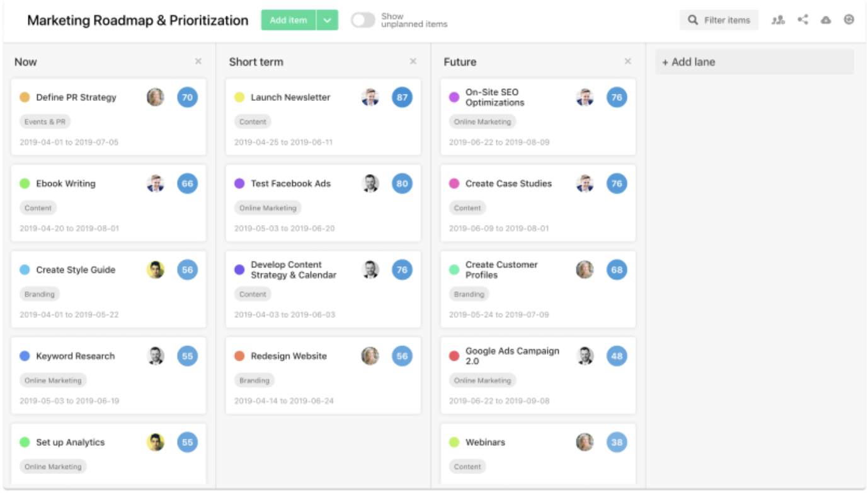Click the green Add item button
Screen dimensions: 868x493
pyautogui.click(x=288, y=20)
